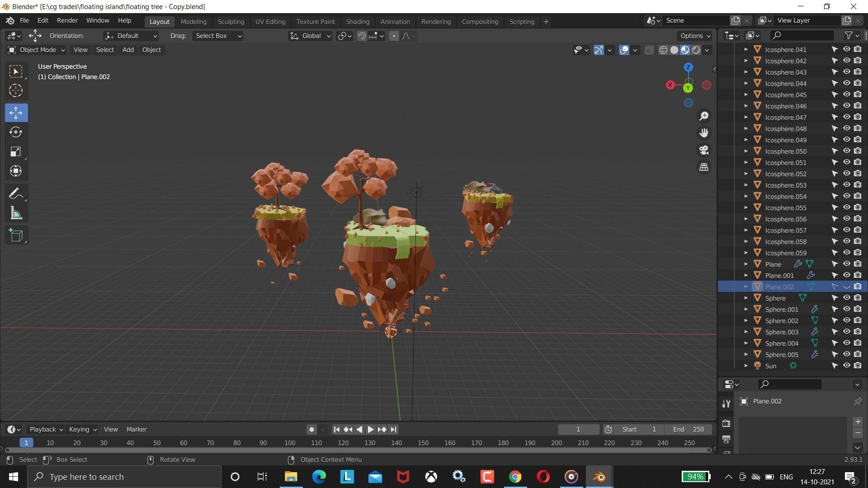Click the Zoom viewport magnifier icon
Viewport: 868px width, 488px height.
click(704, 116)
